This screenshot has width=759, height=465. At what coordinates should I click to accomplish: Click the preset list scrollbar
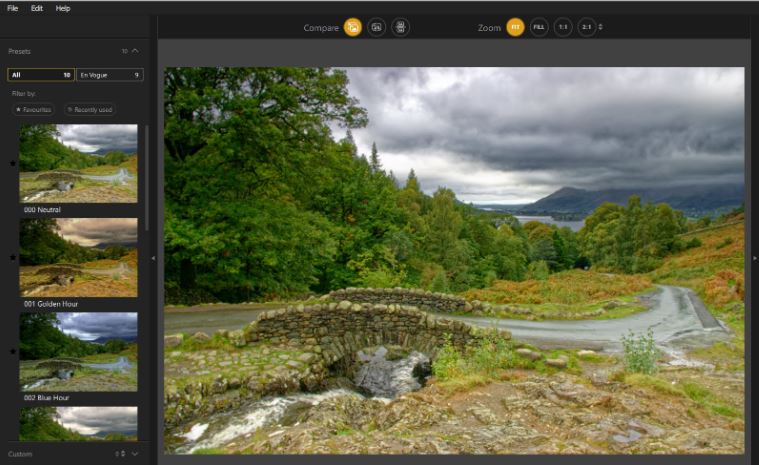(147, 178)
